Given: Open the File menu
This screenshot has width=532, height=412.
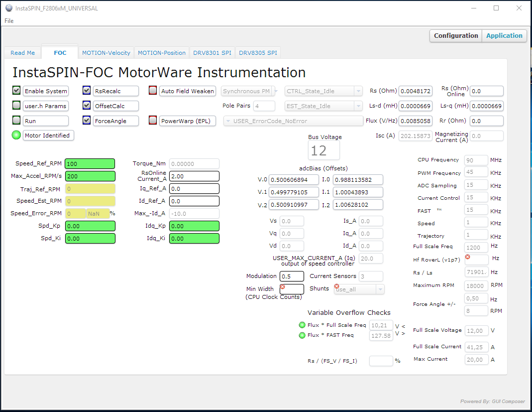Looking at the screenshot, I should 9,21.
